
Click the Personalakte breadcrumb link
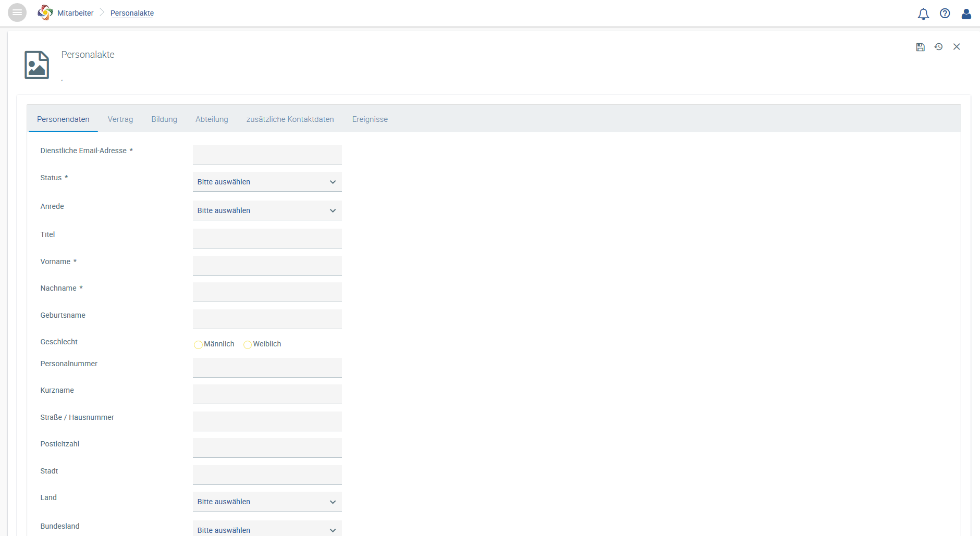coord(132,13)
